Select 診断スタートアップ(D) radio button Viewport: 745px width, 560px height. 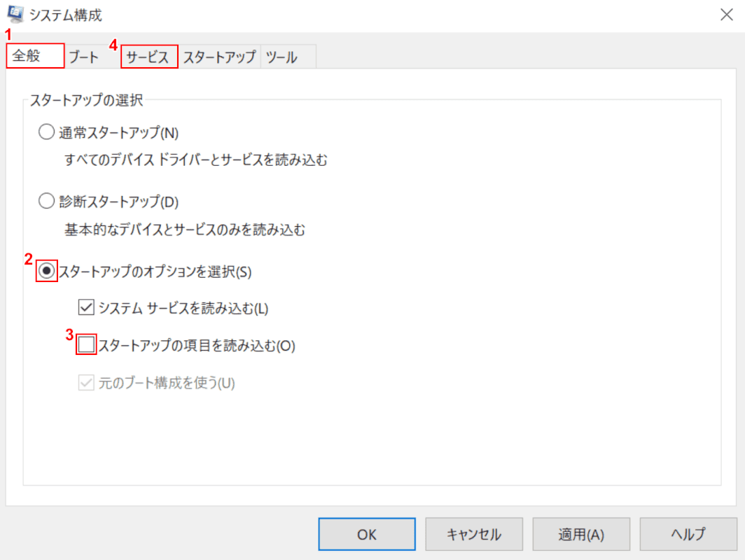tap(46, 201)
